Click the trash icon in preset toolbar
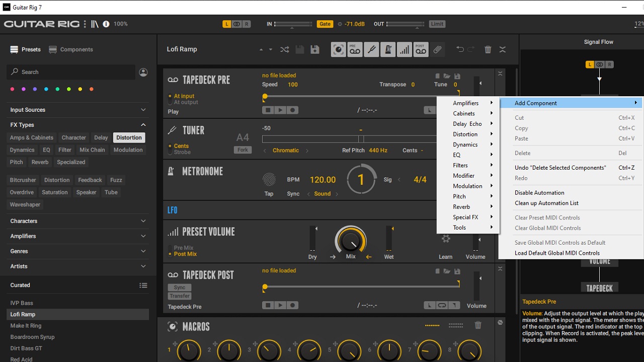 [x=488, y=49]
